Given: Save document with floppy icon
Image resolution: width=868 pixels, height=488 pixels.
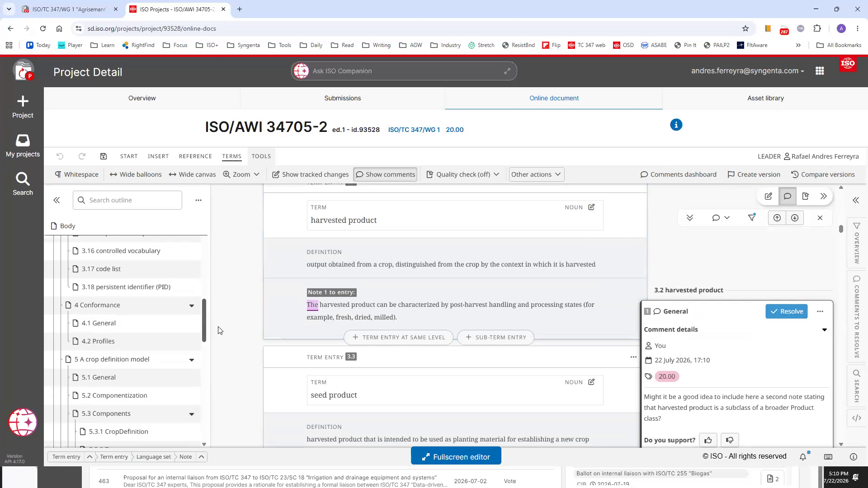Looking at the screenshot, I should tap(104, 156).
